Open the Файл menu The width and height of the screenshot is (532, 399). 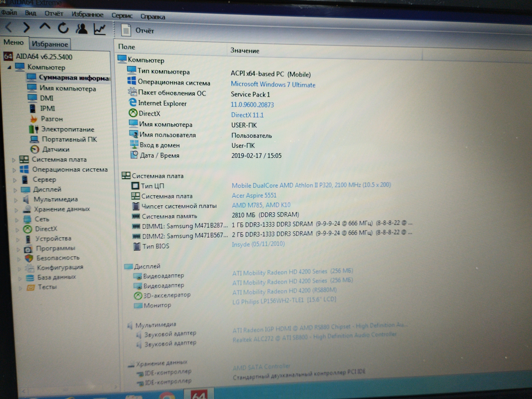pos(9,12)
